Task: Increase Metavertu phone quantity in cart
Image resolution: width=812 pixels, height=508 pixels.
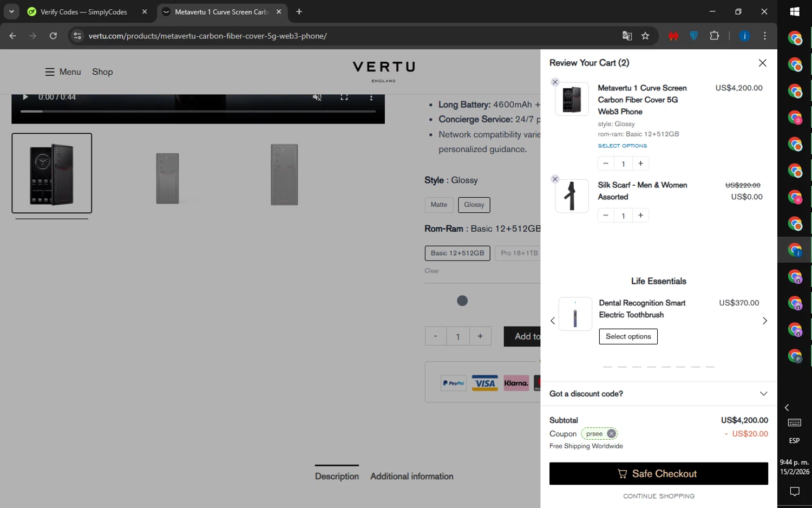Action: [640, 164]
